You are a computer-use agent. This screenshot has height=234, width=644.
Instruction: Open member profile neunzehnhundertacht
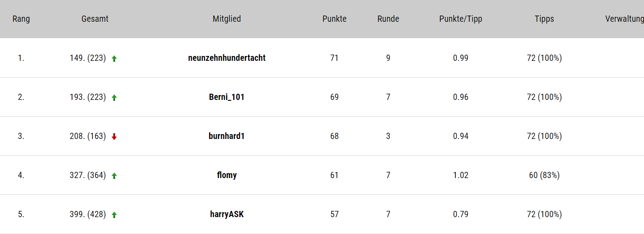pyautogui.click(x=227, y=58)
